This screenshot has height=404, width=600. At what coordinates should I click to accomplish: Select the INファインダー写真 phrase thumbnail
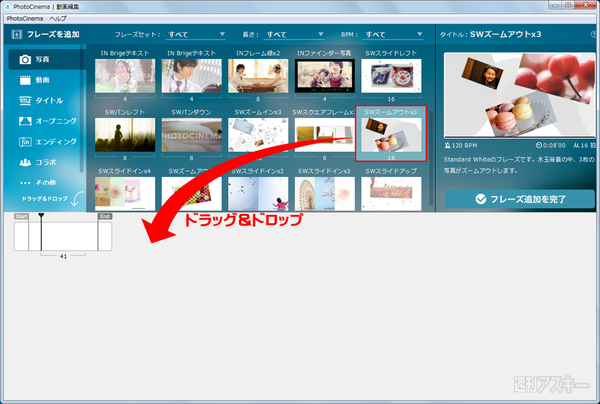325,76
